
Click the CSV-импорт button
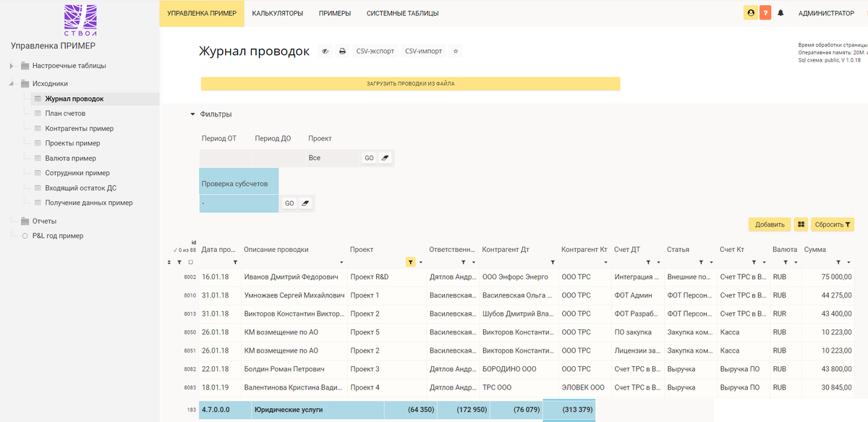tap(424, 51)
